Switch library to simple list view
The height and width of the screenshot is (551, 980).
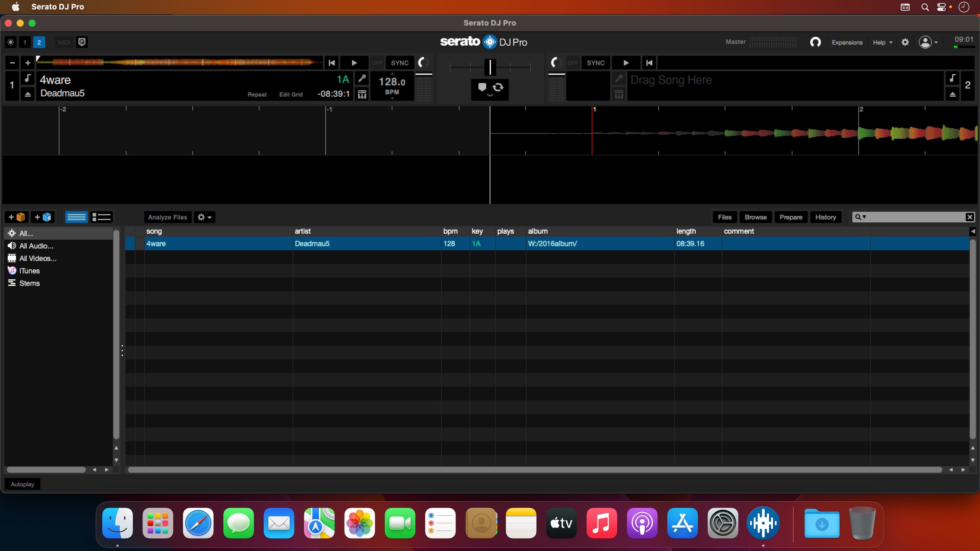point(76,217)
